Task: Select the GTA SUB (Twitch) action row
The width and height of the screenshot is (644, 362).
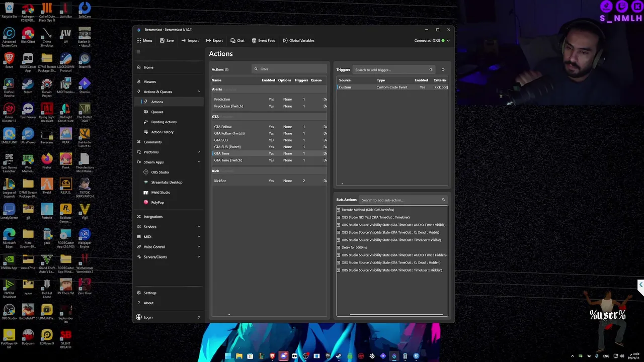Action: click(269, 147)
